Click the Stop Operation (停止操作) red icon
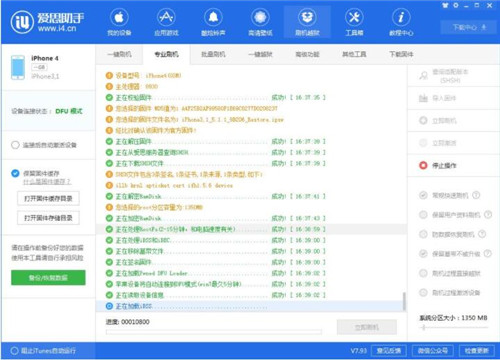 pos(423,165)
